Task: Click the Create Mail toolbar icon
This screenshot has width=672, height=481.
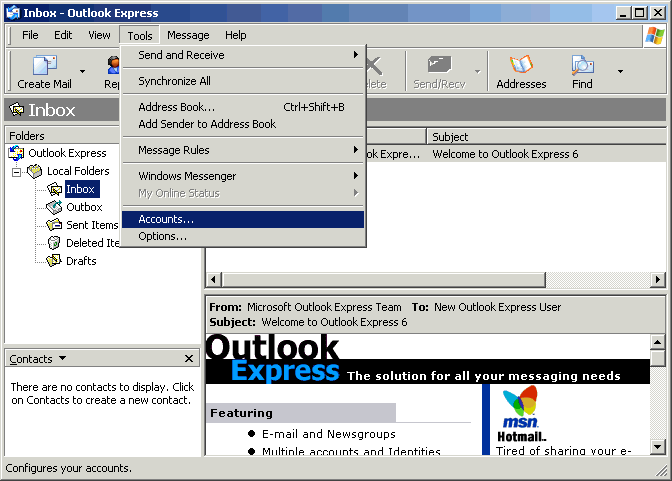Action: click(45, 65)
